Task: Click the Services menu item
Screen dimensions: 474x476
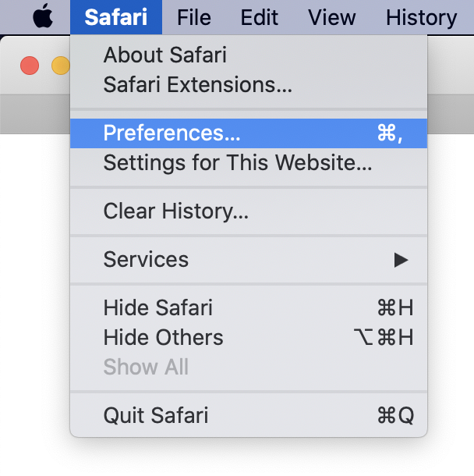Action: point(146,260)
